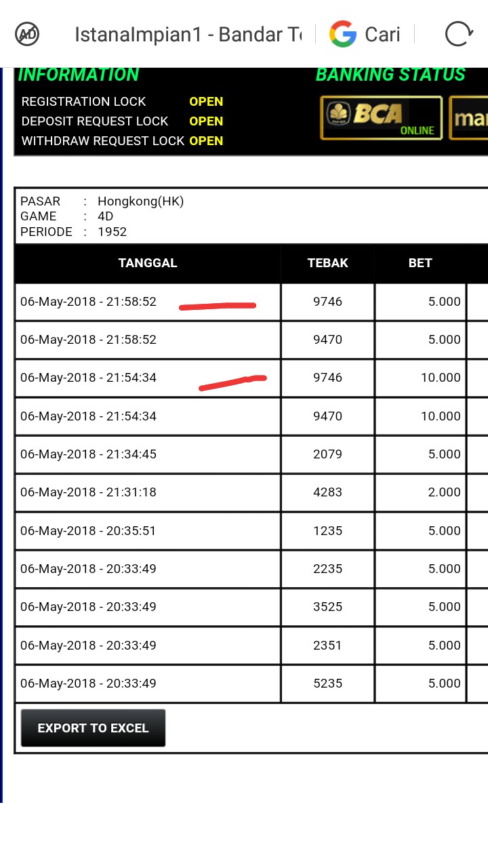Click the partially visible Mandiri bank logo
Viewport: 488px width, 868px height.
pos(470,119)
